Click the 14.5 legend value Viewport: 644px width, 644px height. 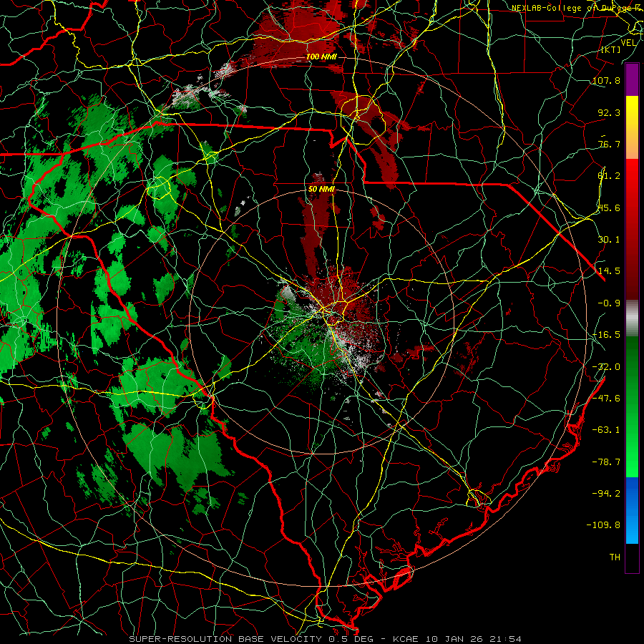[609, 271]
